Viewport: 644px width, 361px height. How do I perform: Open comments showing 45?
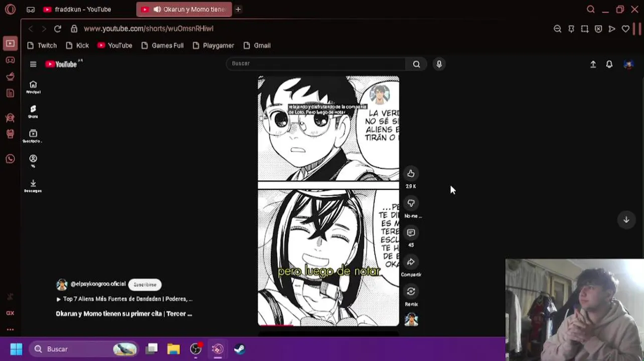click(x=411, y=233)
